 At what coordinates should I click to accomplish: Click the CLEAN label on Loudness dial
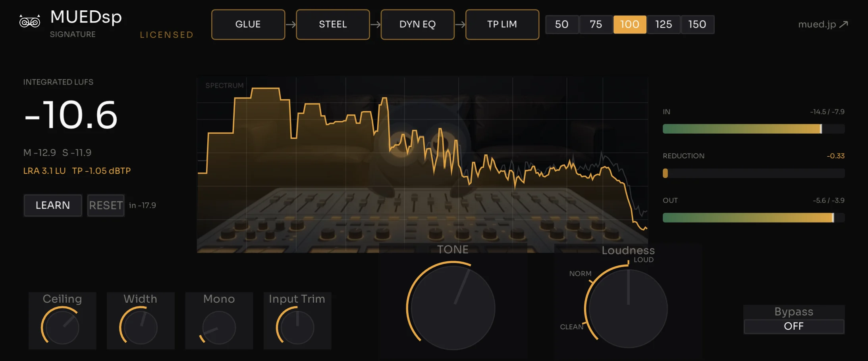click(x=571, y=327)
